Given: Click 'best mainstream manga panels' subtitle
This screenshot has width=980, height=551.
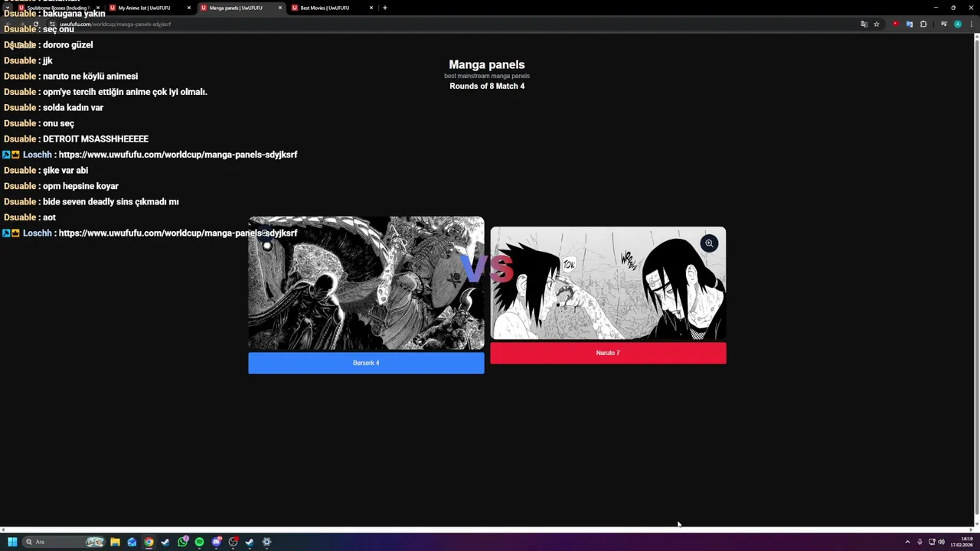Looking at the screenshot, I should point(487,76).
